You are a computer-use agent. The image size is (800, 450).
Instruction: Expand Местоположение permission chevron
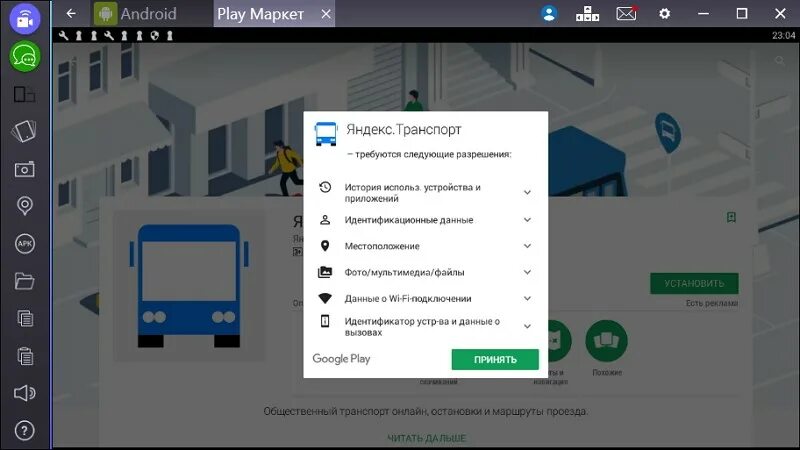528,246
